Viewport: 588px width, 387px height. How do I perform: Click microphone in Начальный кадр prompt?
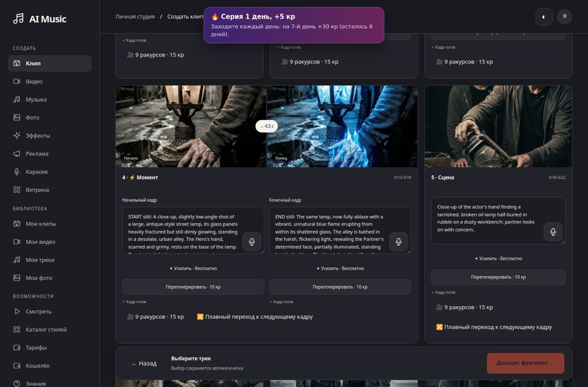click(x=252, y=242)
